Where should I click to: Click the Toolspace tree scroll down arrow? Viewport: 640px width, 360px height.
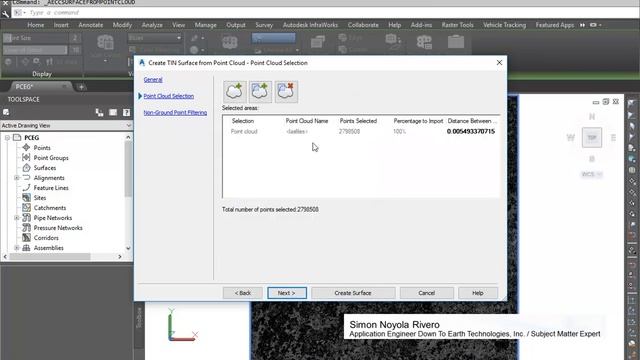[128, 248]
